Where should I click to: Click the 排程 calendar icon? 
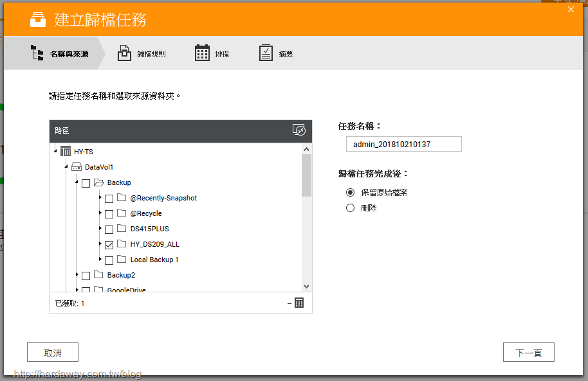(x=202, y=53)
